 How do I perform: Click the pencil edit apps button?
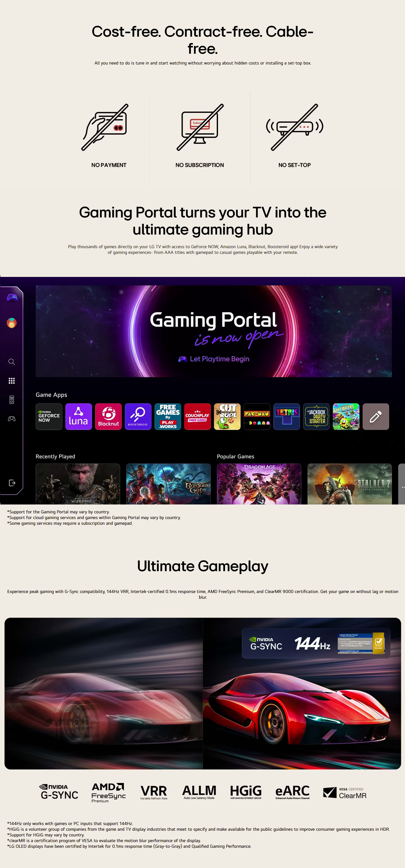pos(376,417)
